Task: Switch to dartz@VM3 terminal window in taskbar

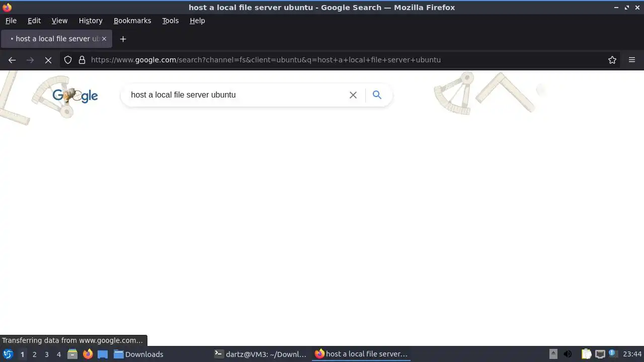Action: coord(261,354)
